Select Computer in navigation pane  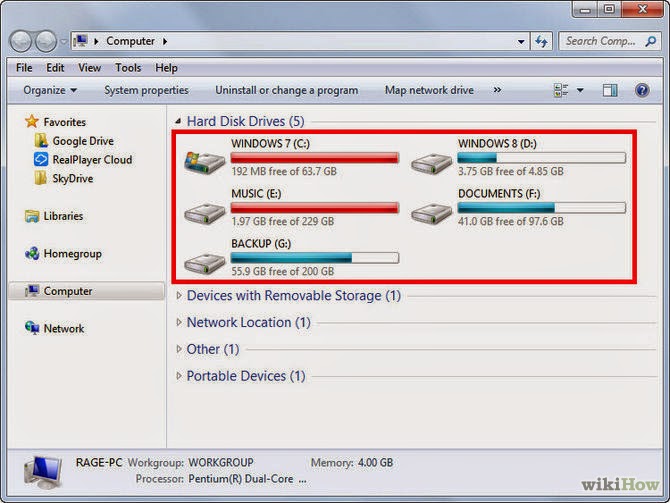tap(68, 291)
